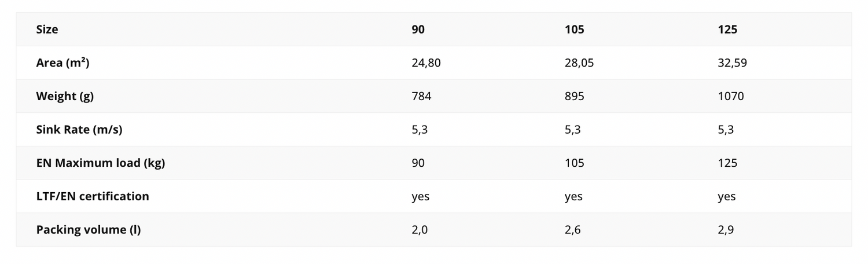Select the maximum load value 105 in the load row
Viewport: 868px width, 264px height.
pyautogui.click(x=574, y=163)
